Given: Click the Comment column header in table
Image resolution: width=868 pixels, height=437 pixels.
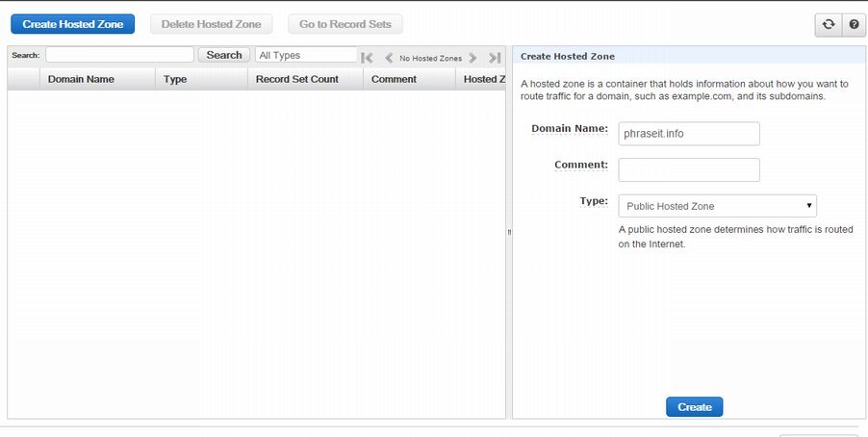Looking at the screenshot, I should click(x=394, y=79).
